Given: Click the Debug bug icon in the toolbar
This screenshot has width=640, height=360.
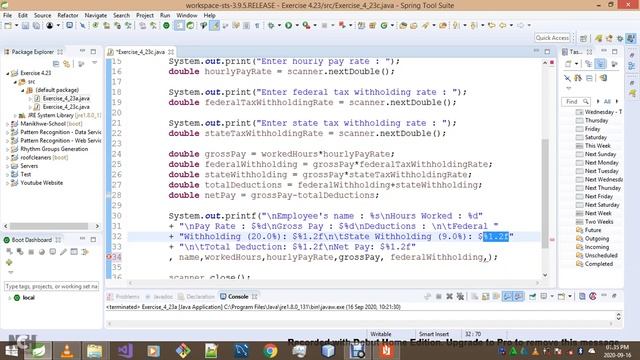Looking at the screenshot, I should pyautogui.click(x=271, y=26).
